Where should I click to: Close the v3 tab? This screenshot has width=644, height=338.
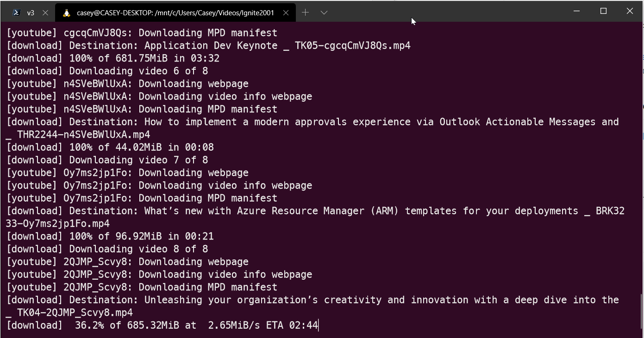coord(45,13)
